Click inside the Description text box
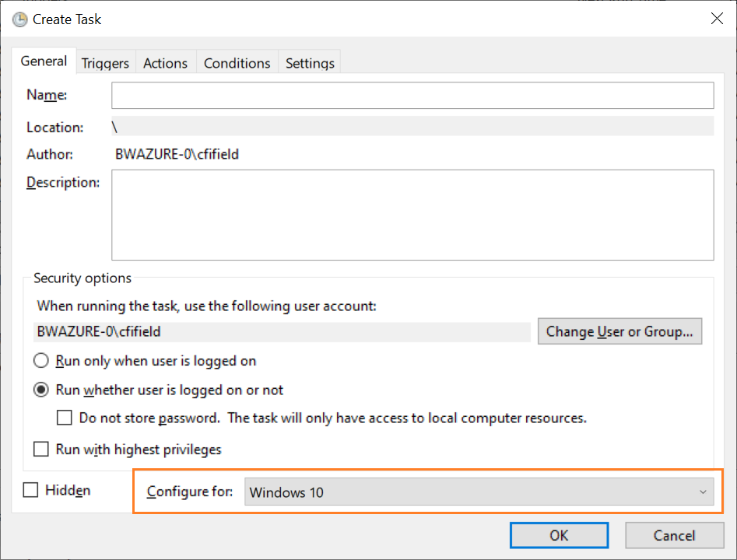 tap(412, 215)
